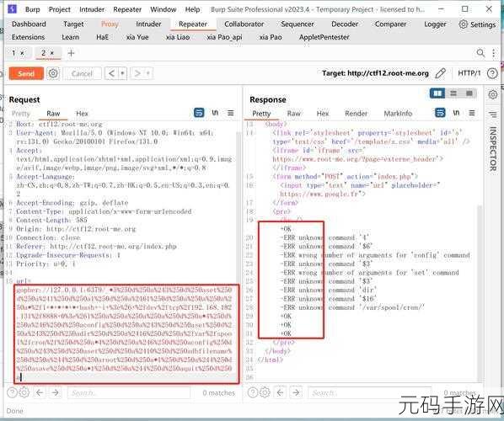Switch to the Logger tab
504x421 pixels.
tap(435, 24)
